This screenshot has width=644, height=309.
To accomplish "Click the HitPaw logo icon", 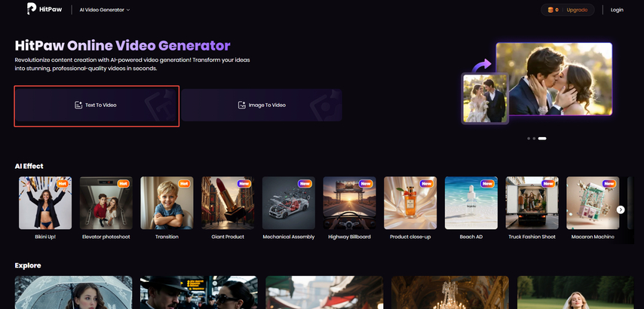I will click(x=32, y=10).
